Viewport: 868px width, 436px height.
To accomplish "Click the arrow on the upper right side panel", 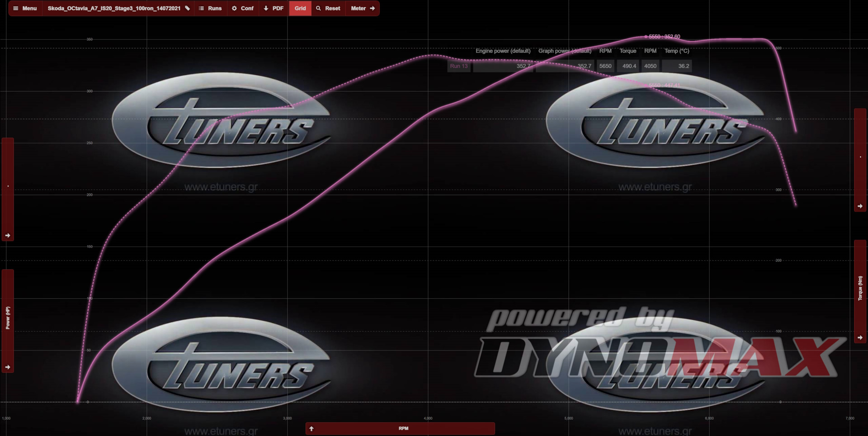I will tap(860, 206).
